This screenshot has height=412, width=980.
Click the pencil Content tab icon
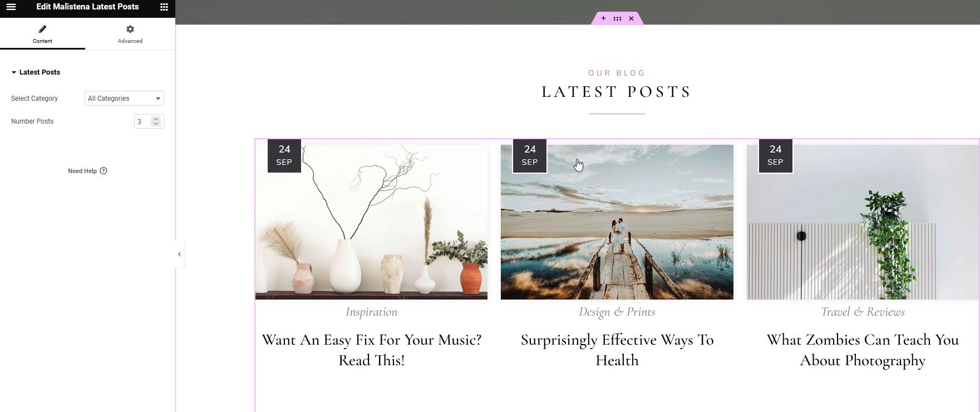pos(43,29)
